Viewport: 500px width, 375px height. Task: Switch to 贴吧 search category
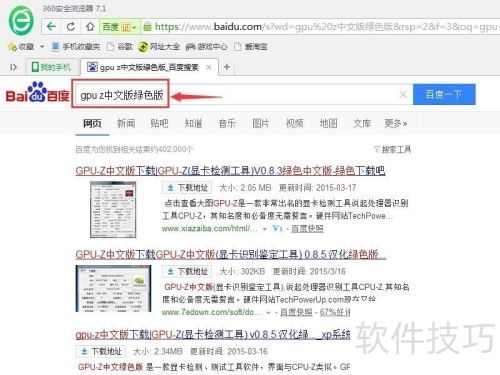[x=159, y=123]
